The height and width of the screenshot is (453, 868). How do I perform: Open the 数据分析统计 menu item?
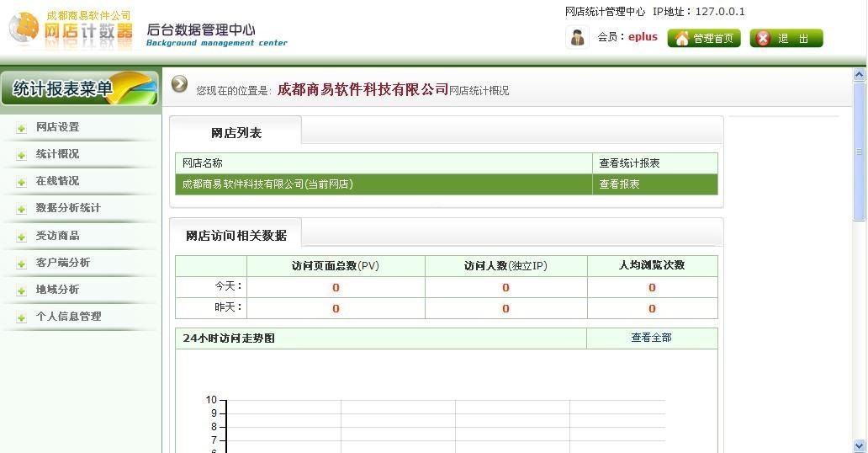click(68, 208)
